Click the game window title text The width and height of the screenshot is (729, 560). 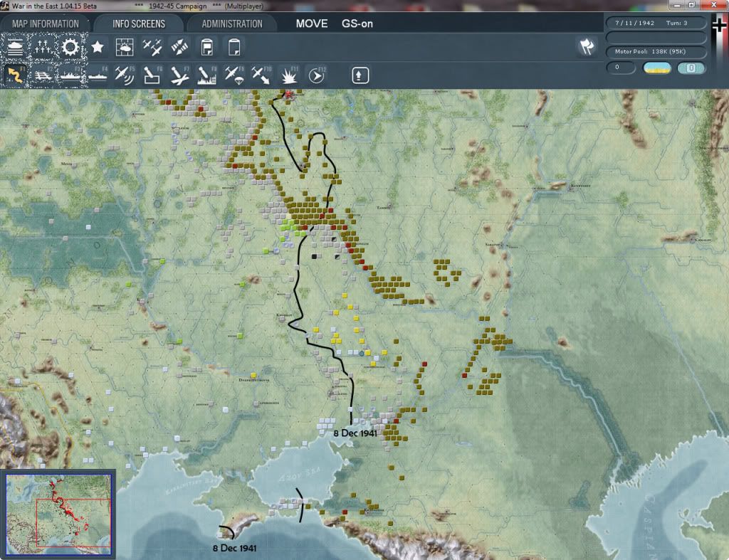[x=137, y=6]
